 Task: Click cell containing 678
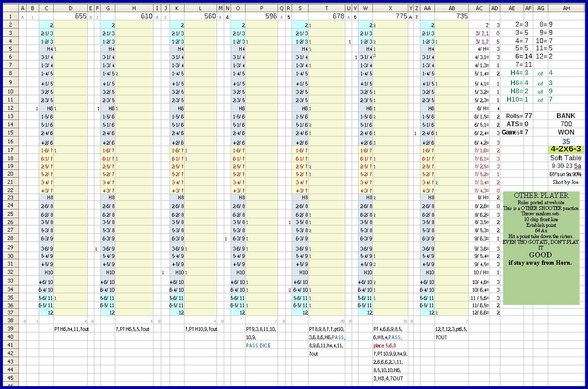[x=326, y=16]
